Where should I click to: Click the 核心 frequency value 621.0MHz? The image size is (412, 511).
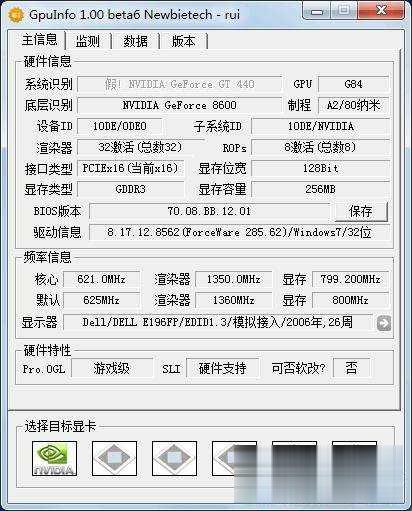101,279
